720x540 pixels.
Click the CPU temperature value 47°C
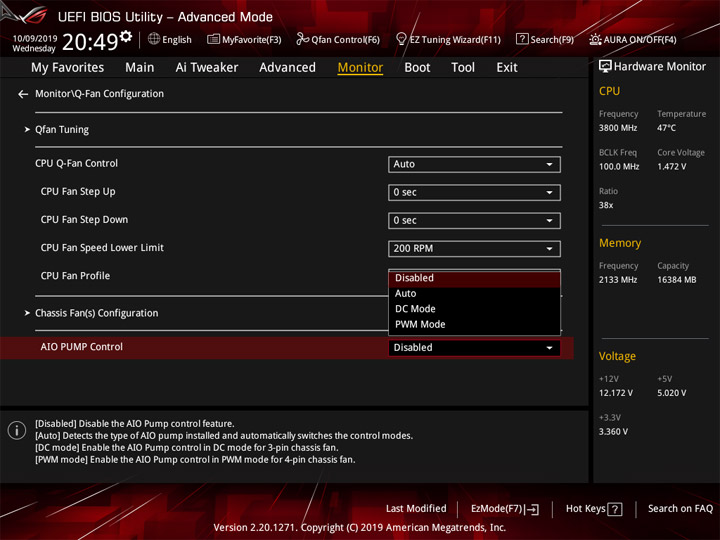[x=666, y=128]
